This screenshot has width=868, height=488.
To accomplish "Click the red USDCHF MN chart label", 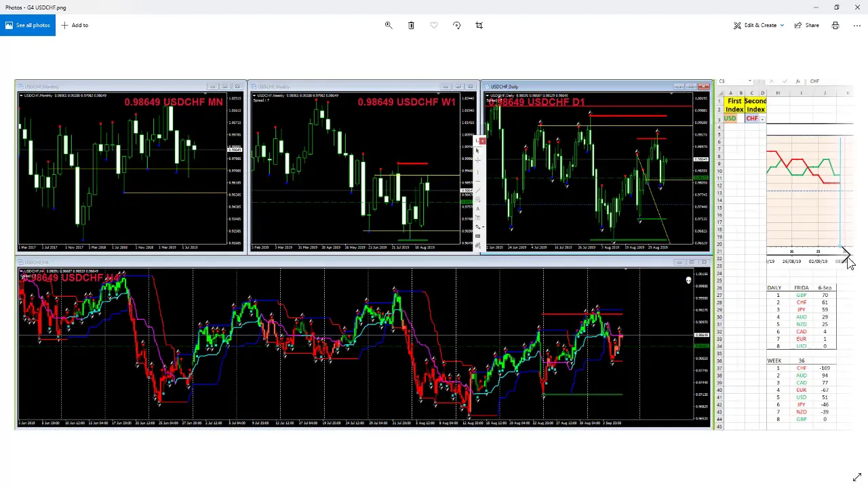I will pos(173,102).
